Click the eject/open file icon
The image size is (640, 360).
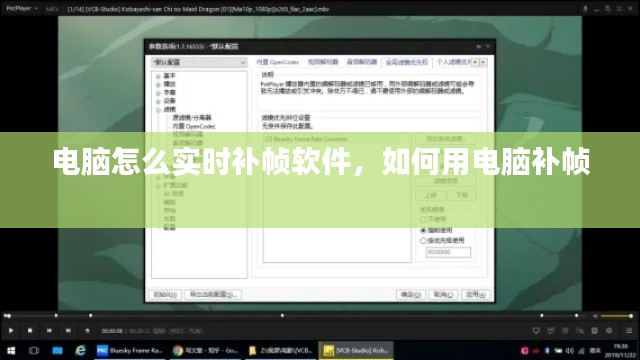[87, 330]
